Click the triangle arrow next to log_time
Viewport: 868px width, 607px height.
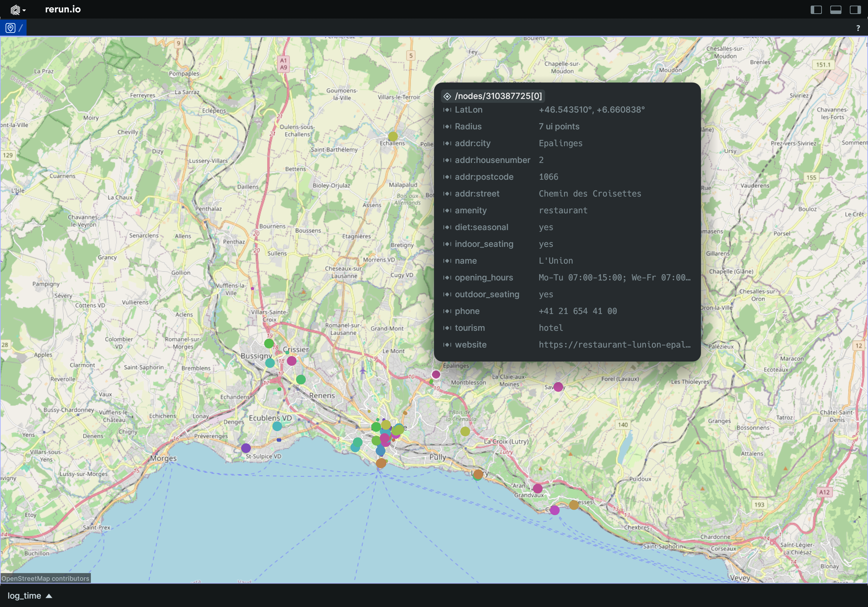tap(49, 596)
